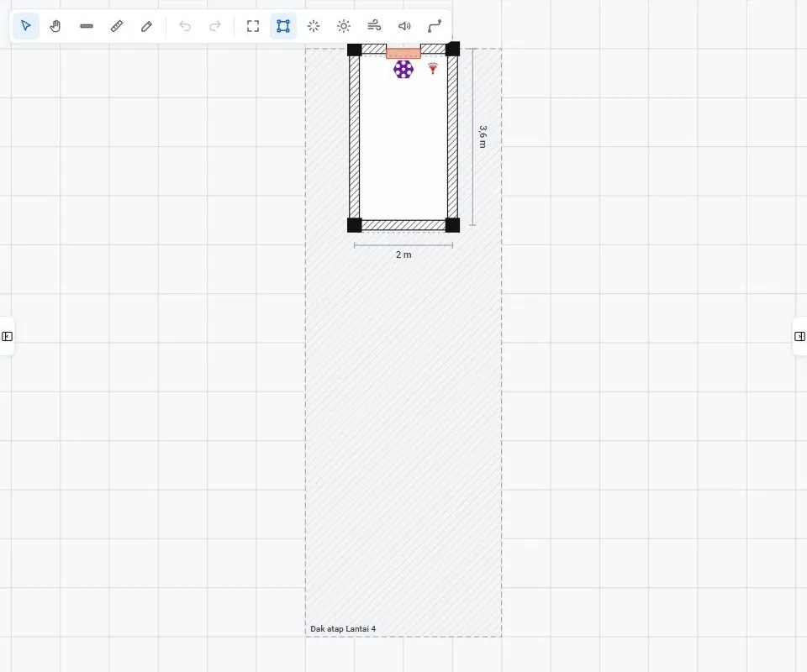Select the purple hexagon device in room

tap(403, 70)
